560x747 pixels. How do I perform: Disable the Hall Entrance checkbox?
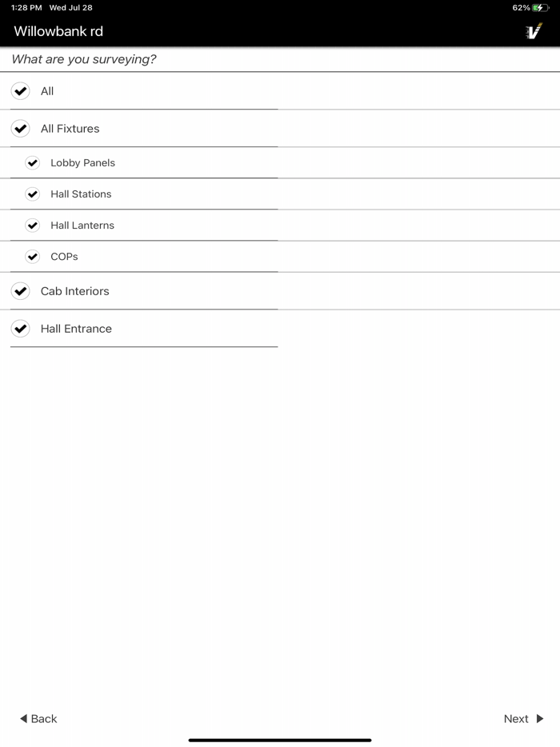click(20, 328)
